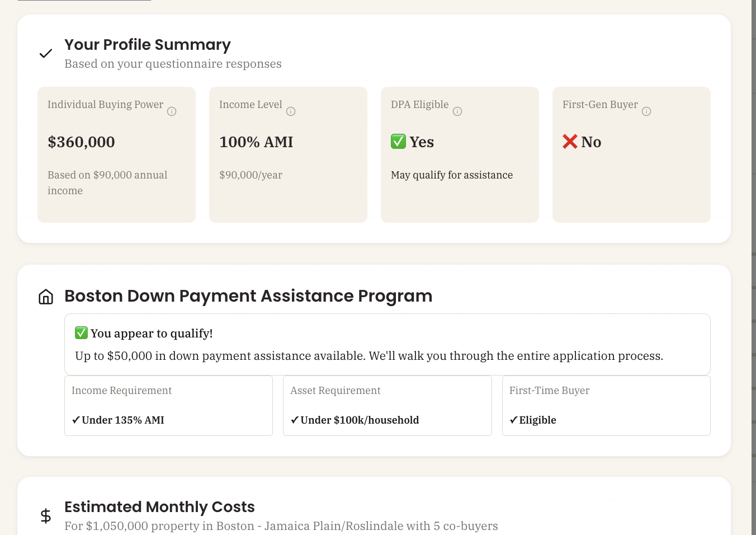756x535 pixels.
Task: Click the dollar sign icon beside Estimated Monthly Costs
Action: (x=45, y=516)
